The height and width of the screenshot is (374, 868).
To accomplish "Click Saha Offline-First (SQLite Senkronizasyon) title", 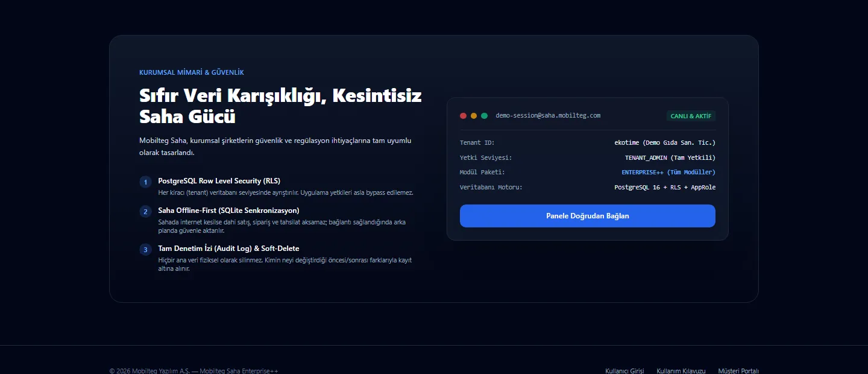I will (x=228, y=211).
